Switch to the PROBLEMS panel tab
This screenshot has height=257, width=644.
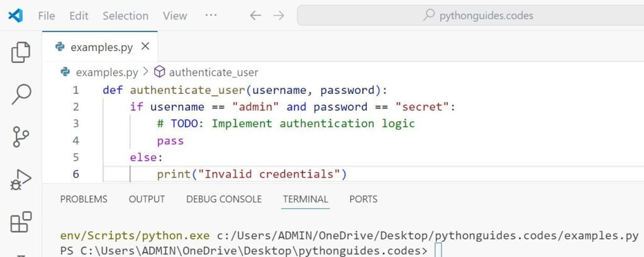click(84, 199)
